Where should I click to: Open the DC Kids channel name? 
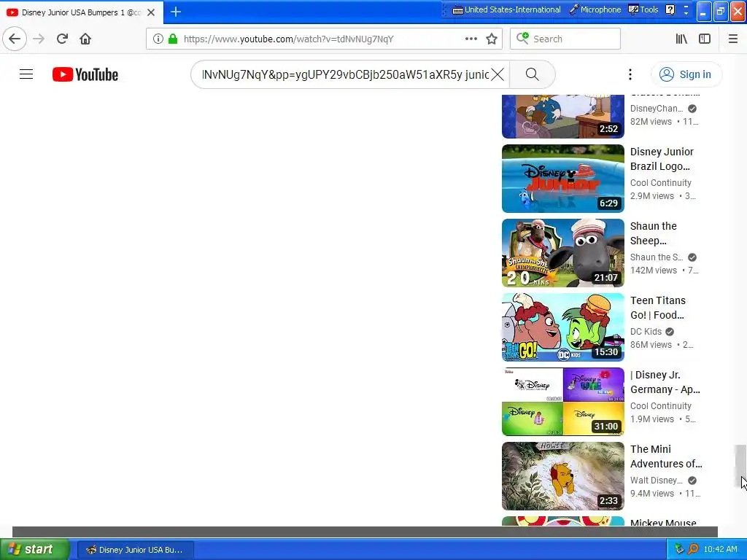pos(646,332)
